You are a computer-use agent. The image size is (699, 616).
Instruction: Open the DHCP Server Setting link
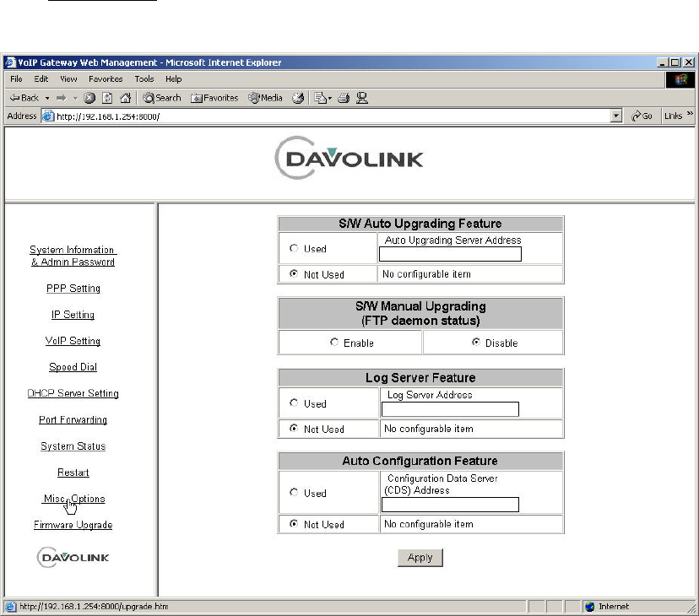pos(73,393)
